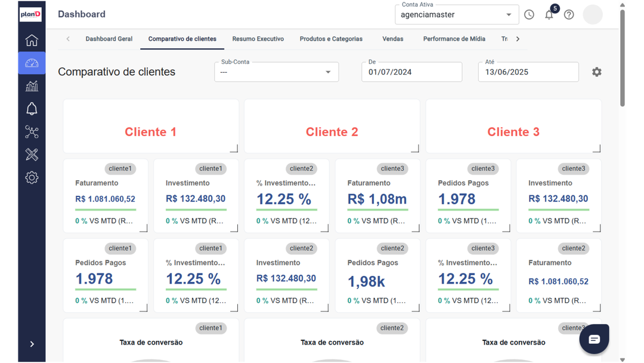Open the history clock icon in header
644x363 pixels.
point(529,15)
